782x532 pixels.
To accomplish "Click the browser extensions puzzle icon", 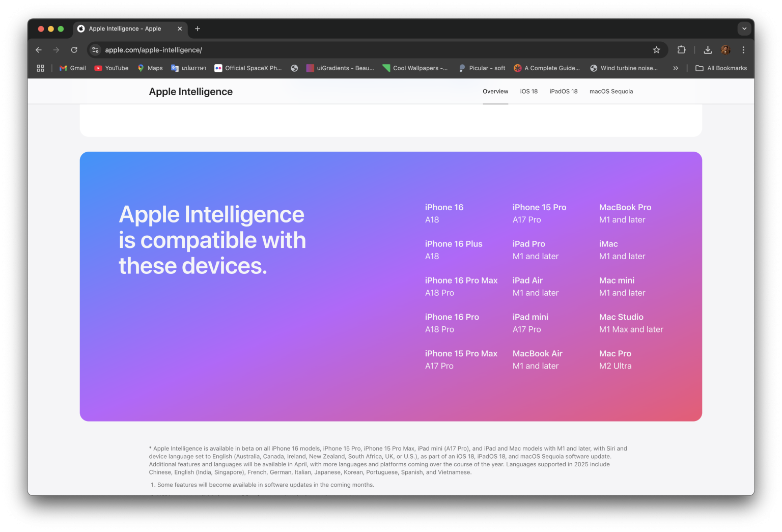I will click(681, 50).
